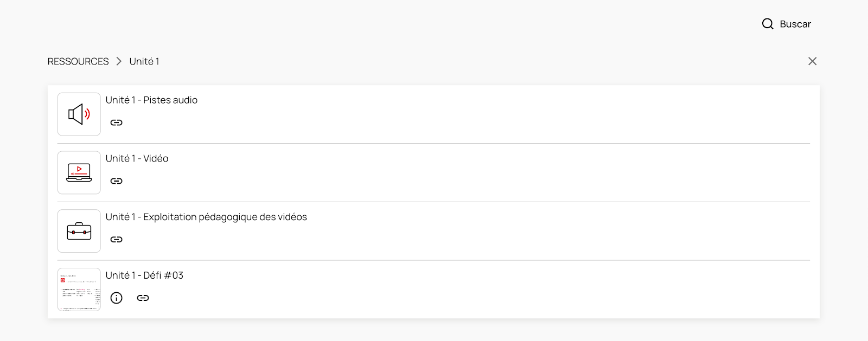Open the audio speaker thumbnail
Image resolution: width=868 pixels, height=341 pixels.
79,114
